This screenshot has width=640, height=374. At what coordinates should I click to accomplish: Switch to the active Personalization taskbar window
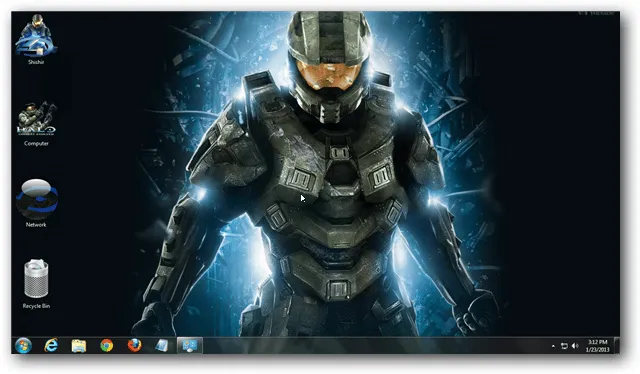pyautogui.click(x=190, y=346)
